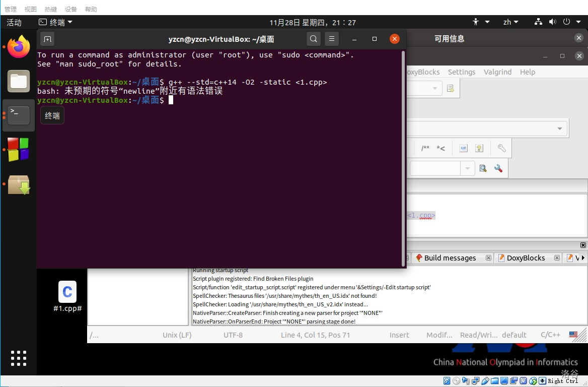Select the DoxyBlocks log tab

pos(526,258)
